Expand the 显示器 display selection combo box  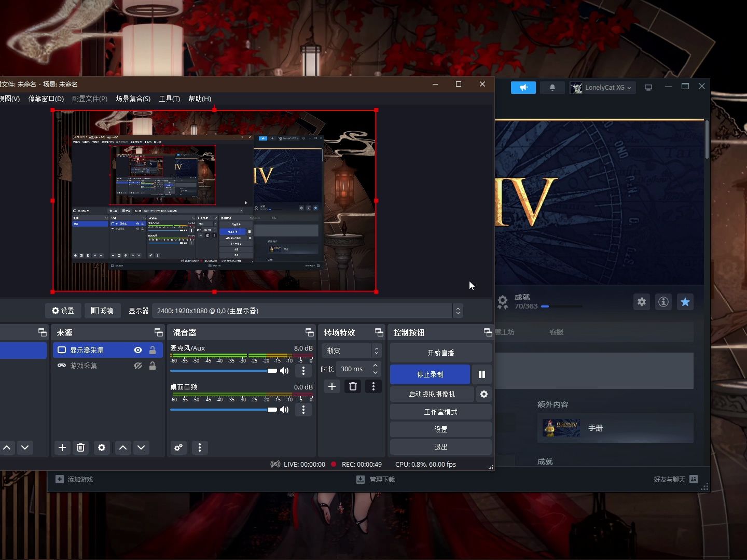coord(307,311)
